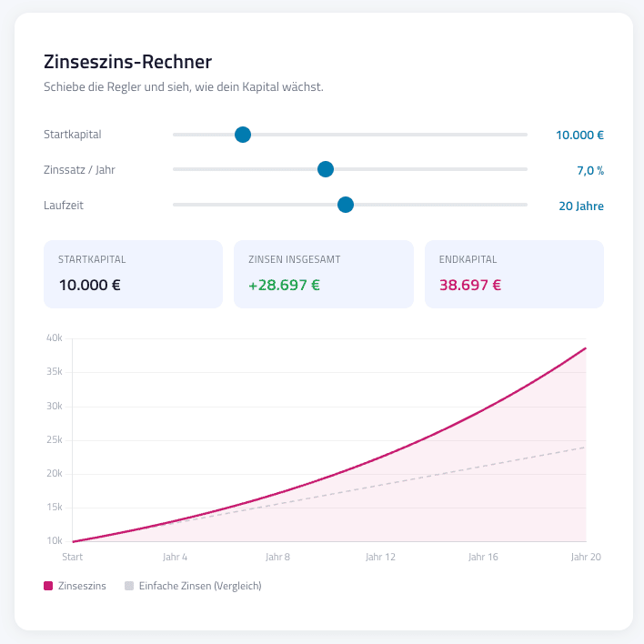Select the Startkapital summary card
Image resolution: width=644 pixels, height=644 pixels.
[x=133, y=274]
